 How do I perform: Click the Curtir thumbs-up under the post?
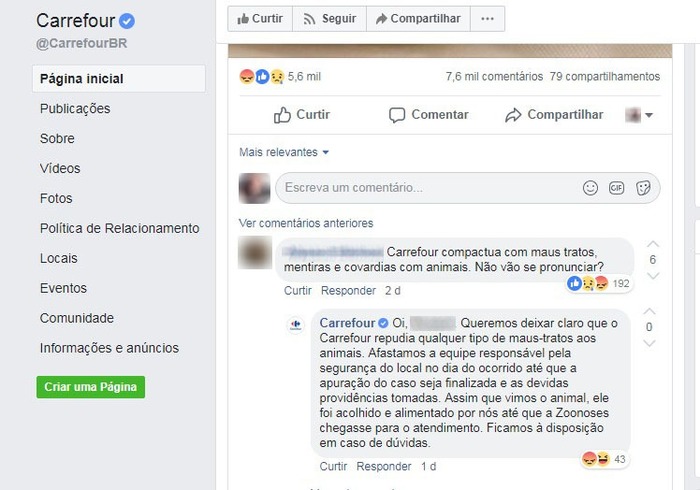click(302, 115)
